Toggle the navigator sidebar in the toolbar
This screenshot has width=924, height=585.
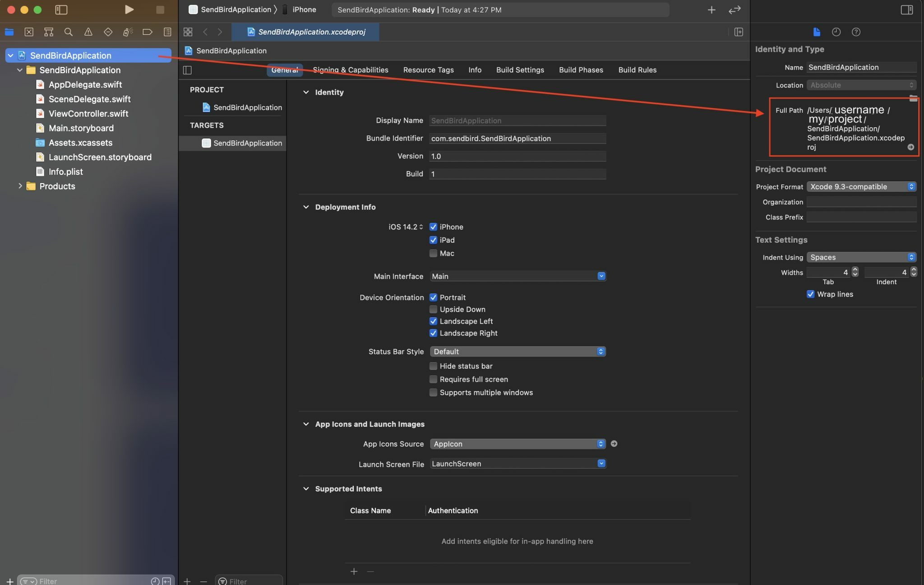pos(61,9)
